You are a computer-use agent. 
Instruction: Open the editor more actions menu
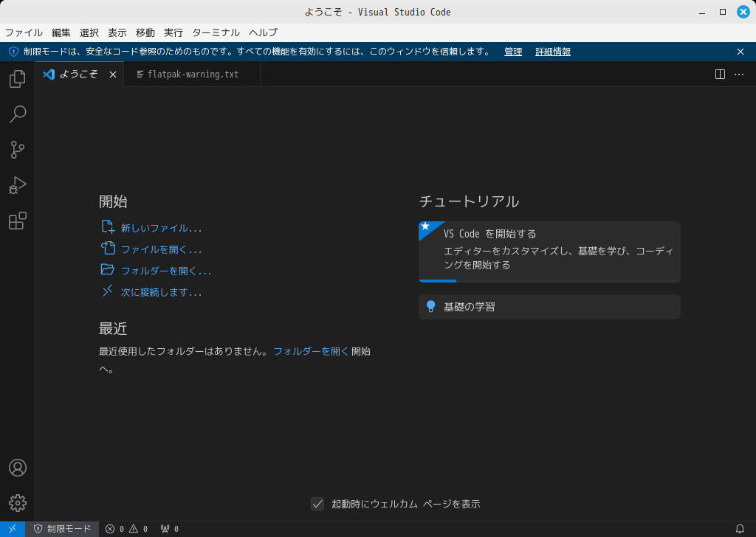tap(739, 75)
